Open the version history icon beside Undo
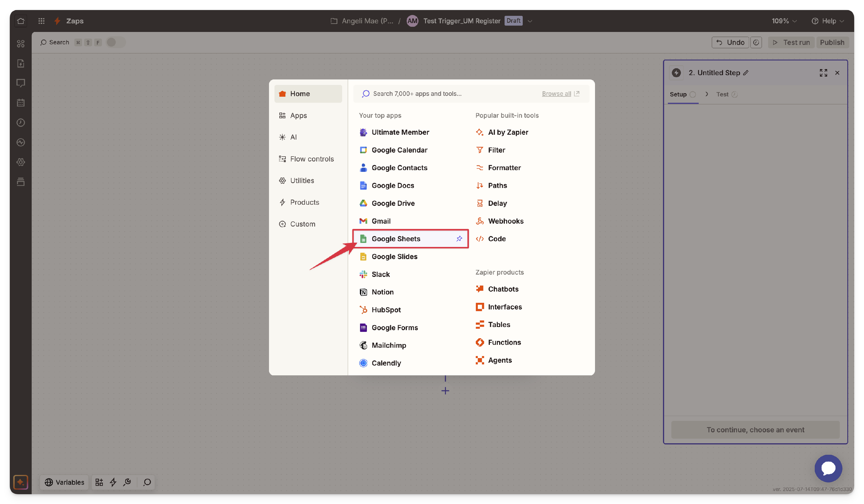This screenshot has width=864, height=504. pos(756,43)
